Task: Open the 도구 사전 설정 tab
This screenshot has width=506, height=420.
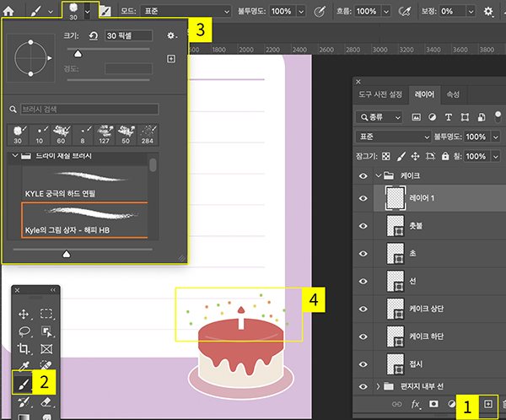Action: (x=380, y=94)
